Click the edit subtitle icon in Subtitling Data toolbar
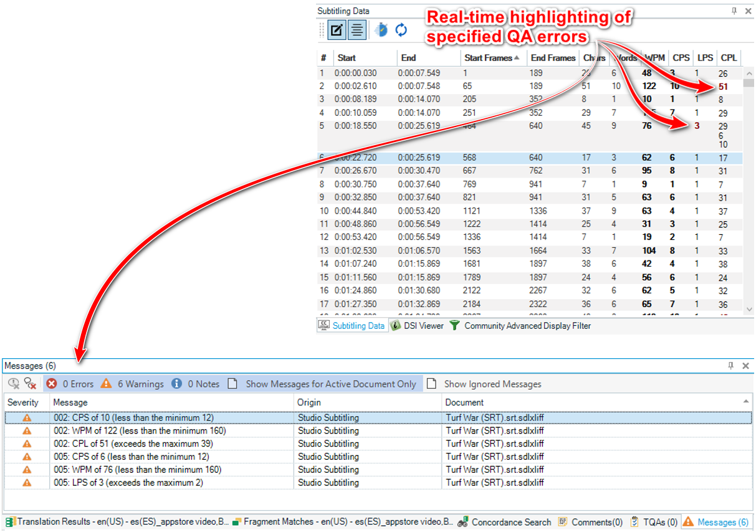This screenshot has height=532, width=756. coord(337,30)
